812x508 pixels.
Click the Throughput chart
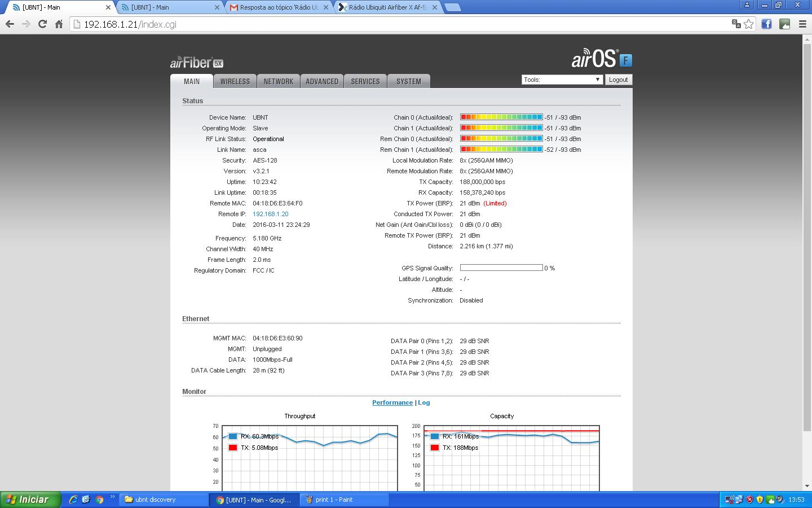click(310, 458)
